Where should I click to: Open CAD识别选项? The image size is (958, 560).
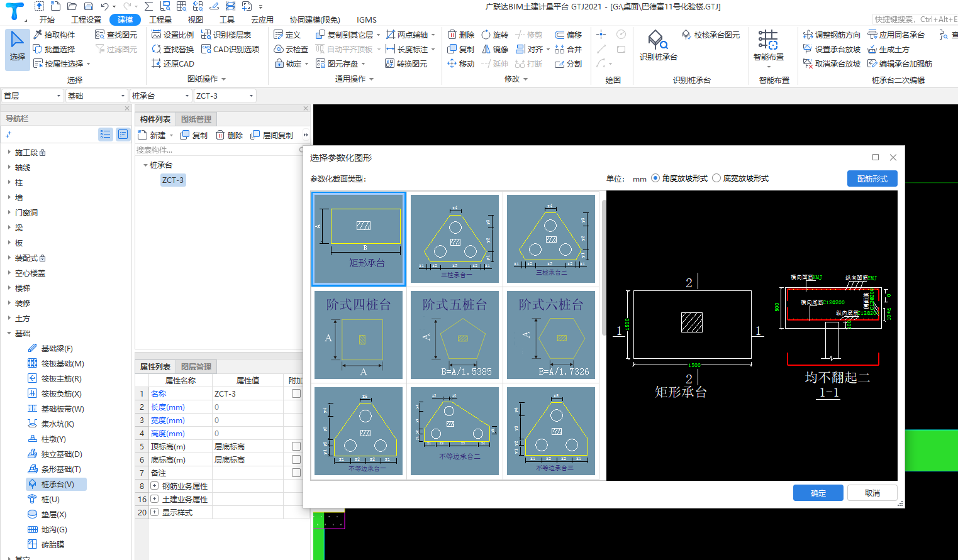click(230, 49)
